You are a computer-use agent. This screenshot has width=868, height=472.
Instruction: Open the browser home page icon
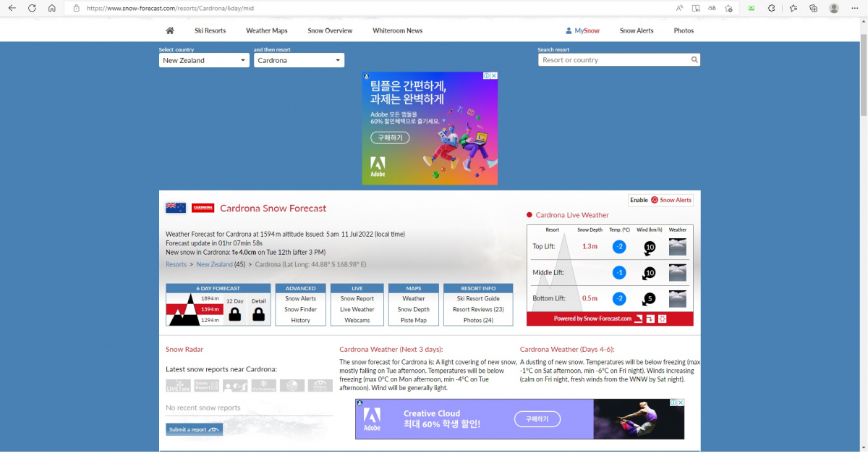point(52,8)
